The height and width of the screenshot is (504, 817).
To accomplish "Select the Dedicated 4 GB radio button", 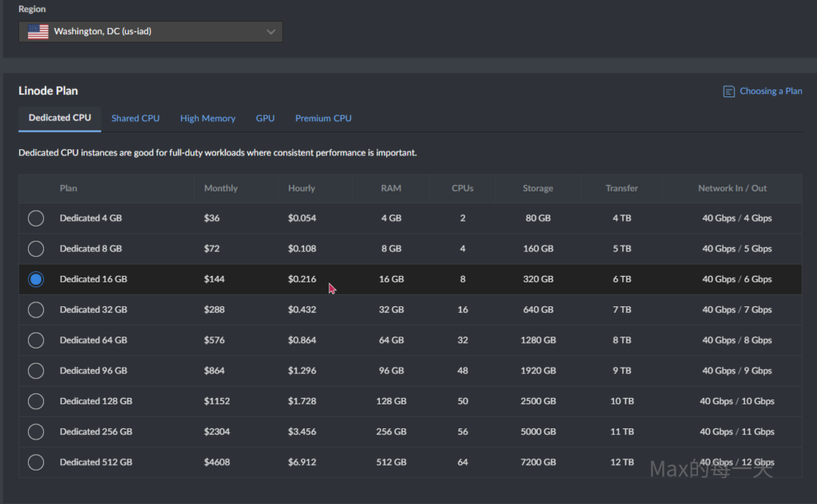I will point(36,219).
